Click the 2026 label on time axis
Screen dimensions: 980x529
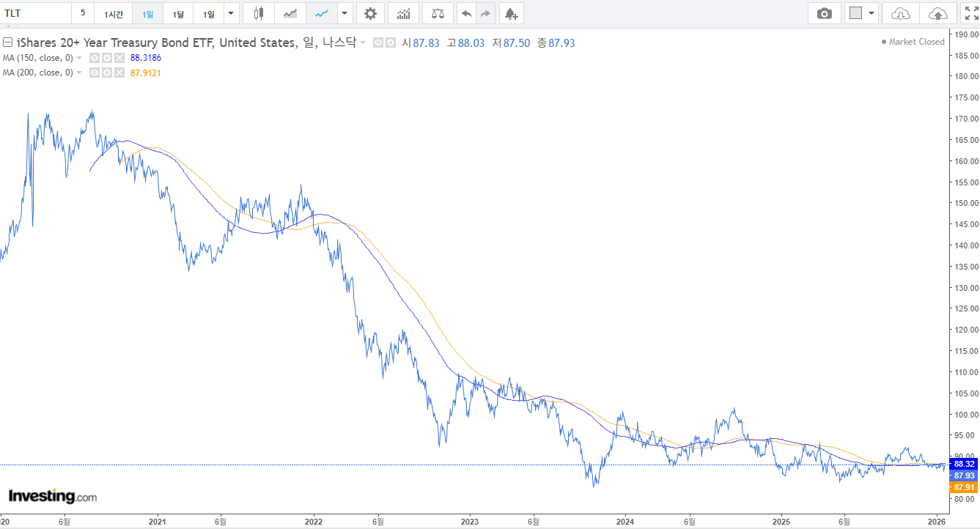point(937,522)
